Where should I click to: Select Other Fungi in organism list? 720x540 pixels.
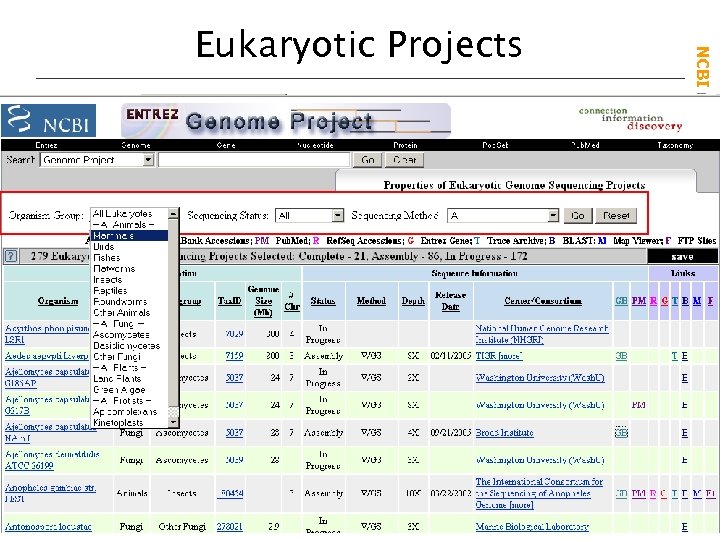[129, 357]
